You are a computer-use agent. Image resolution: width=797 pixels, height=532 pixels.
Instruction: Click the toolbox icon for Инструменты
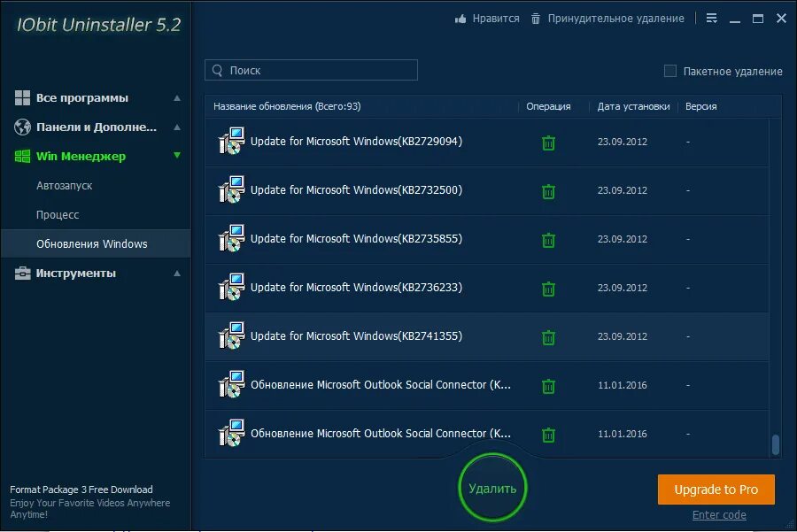click(22, 274)
